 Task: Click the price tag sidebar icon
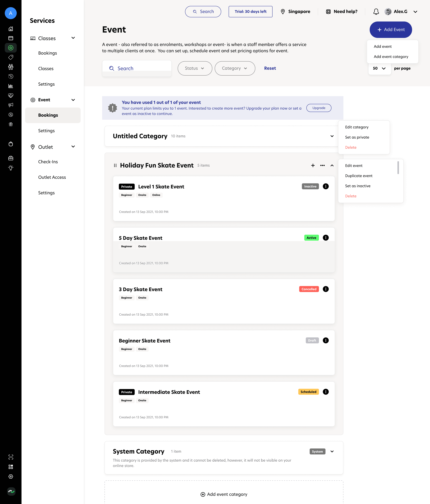click(x=11, y=57)
